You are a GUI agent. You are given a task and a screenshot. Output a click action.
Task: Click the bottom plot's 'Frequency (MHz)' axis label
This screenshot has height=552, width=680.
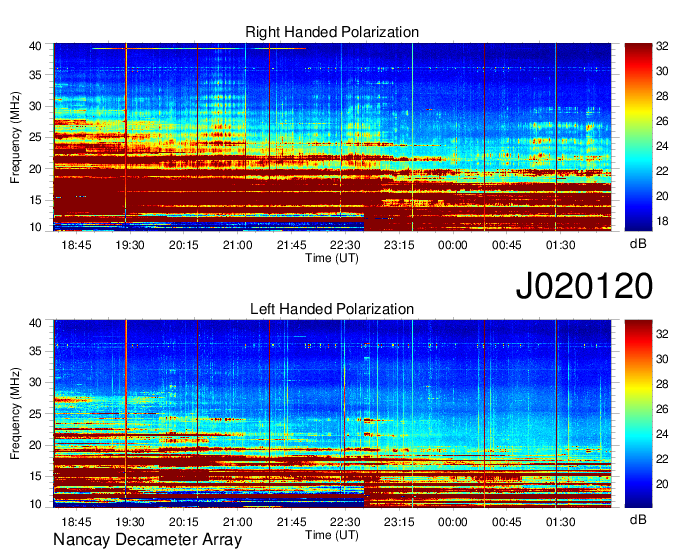[15, 414]
